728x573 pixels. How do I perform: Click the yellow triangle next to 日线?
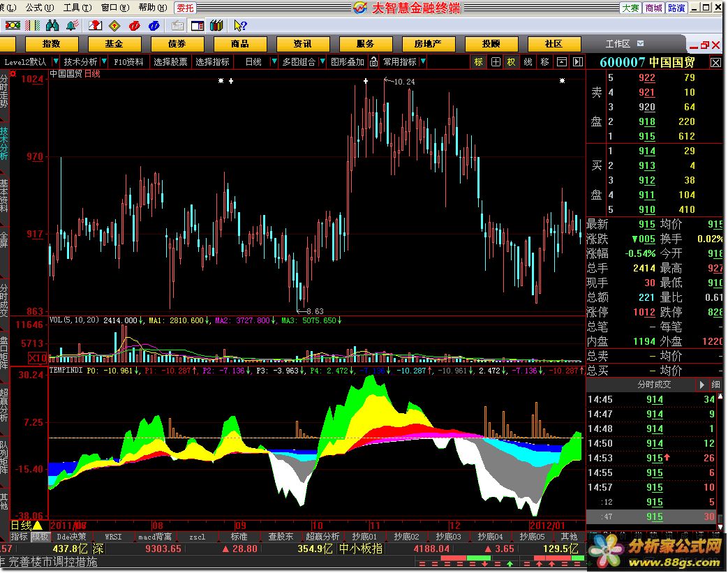point(37,525)
